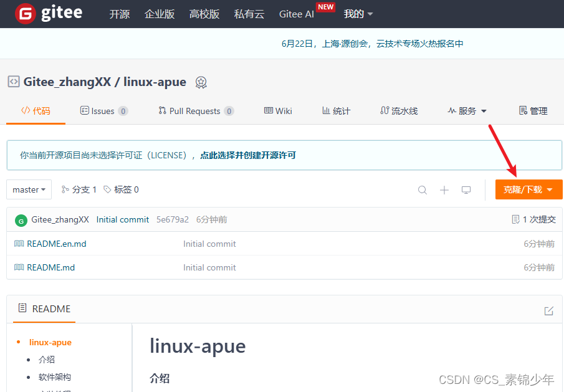564x392 pixels.
Task: Jump to linux-apue in the README outline
Action: click(50, 342)
